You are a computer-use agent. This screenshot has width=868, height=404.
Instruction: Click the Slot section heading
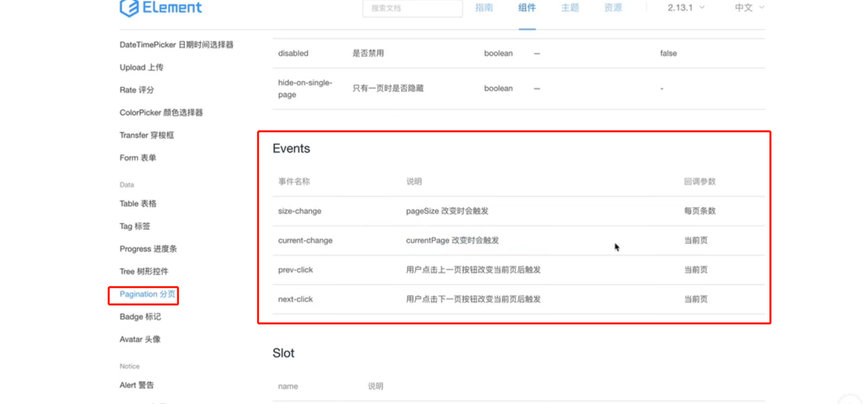tap(283, 353)
